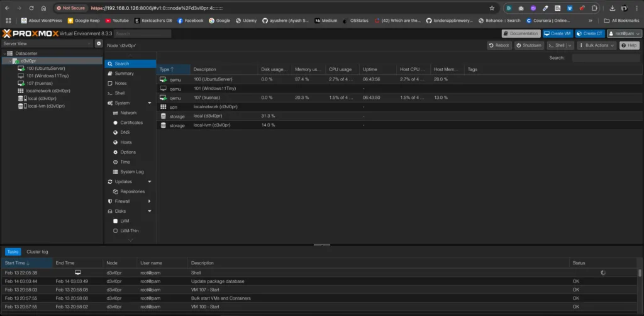Click the Create VM button
Viewport: 644px width, 316px height.
coord(557,34)
